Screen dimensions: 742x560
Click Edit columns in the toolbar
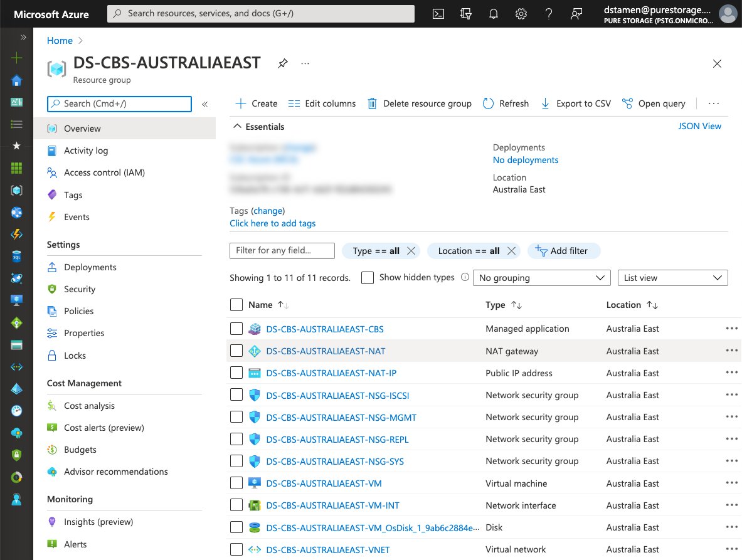coord(322,103)
